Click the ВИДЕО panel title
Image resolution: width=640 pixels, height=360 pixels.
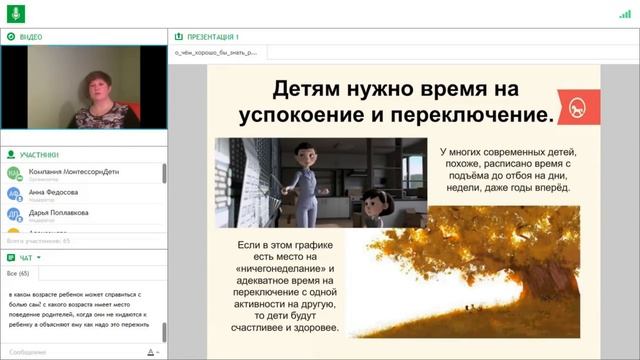click(31, 37)
